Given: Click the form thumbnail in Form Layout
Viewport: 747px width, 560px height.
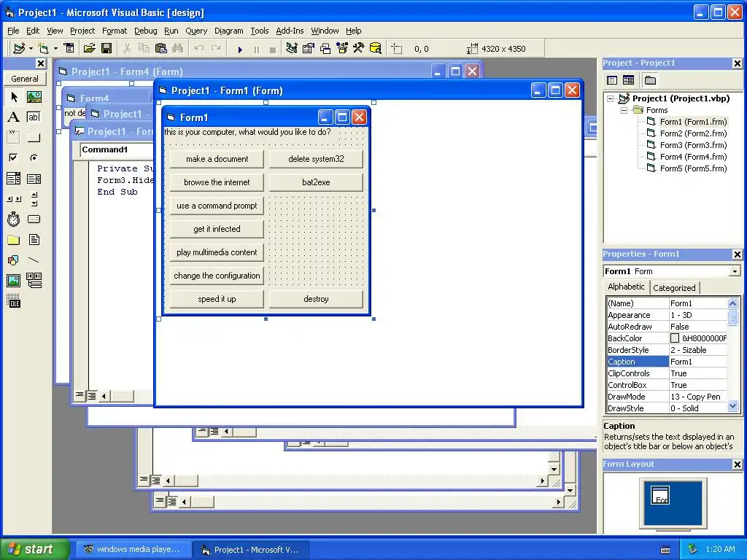Looking at the screenshot, I should (660, 495).
